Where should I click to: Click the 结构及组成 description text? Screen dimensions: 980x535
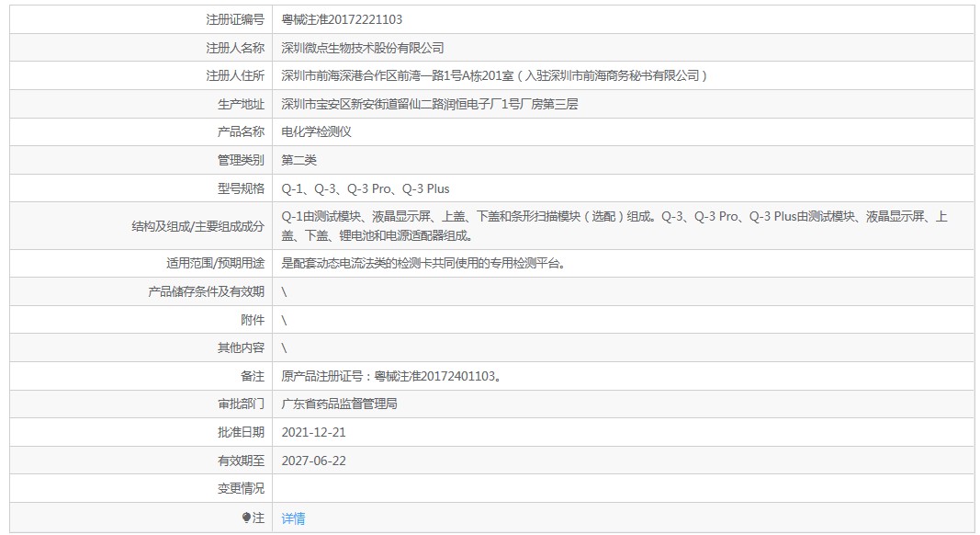coord(614,226)
